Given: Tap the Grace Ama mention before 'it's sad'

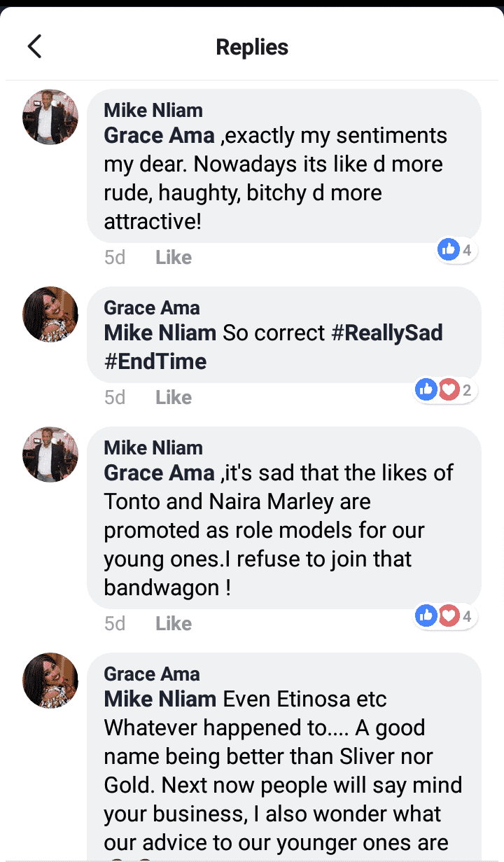Looking at the screenshot, I should click(x=159, y=473).
